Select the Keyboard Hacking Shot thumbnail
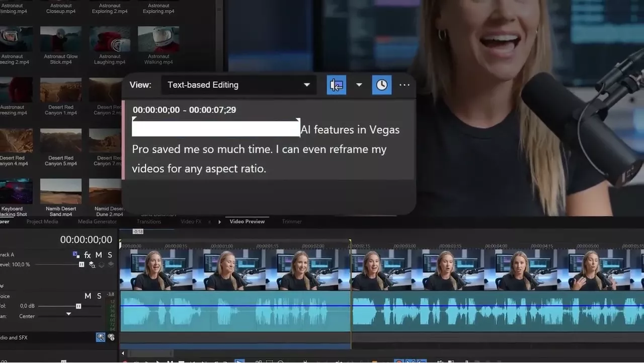The image size is (644, 363). [15, 191]
